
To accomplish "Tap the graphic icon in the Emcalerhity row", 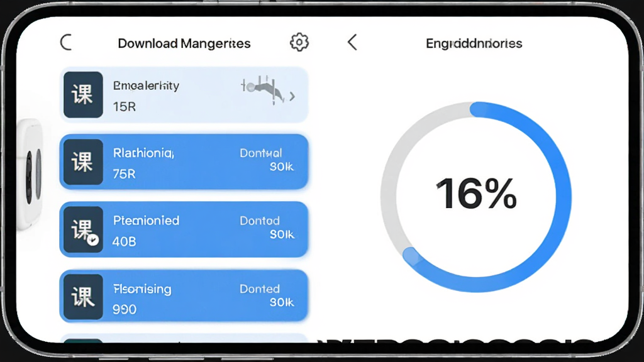I will click(x=263, y=89).
